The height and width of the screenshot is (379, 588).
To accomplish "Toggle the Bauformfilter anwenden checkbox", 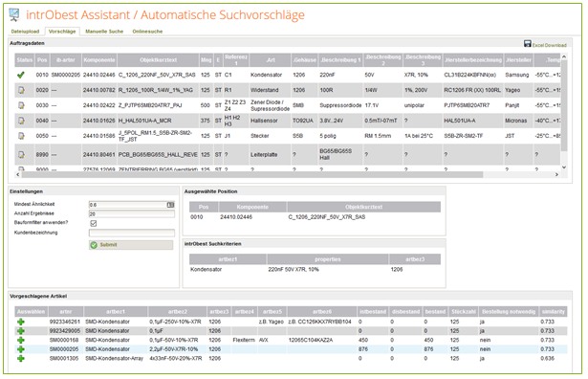I will (94, 223).
